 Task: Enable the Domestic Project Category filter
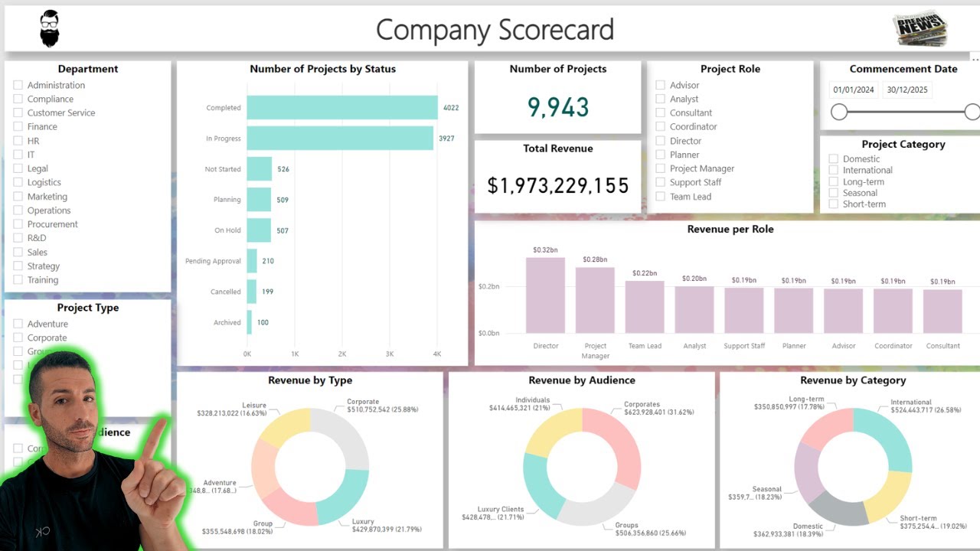click(832, 158)
